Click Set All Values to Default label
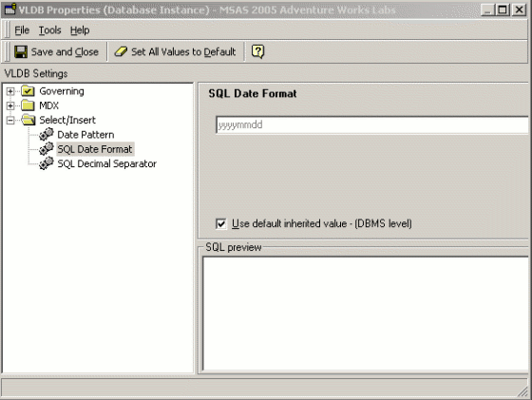This screenshot has height=400, width=532. click(183, 52)
